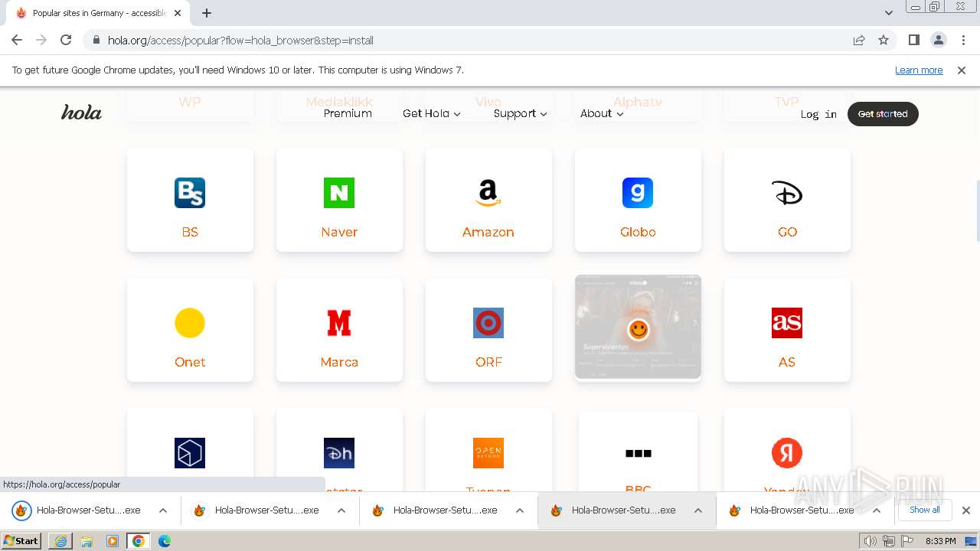The image size is (980, 551).
Task: View site information lock icon
Action: [96, 40]
